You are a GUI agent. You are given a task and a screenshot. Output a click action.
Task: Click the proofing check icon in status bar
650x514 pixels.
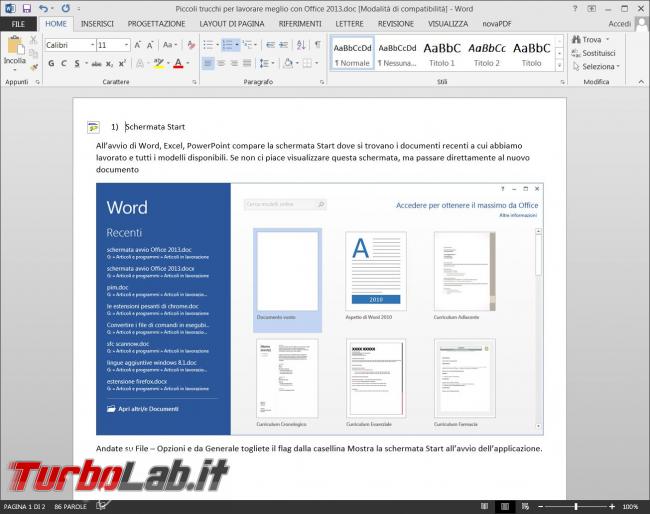[x=103, y=505]
